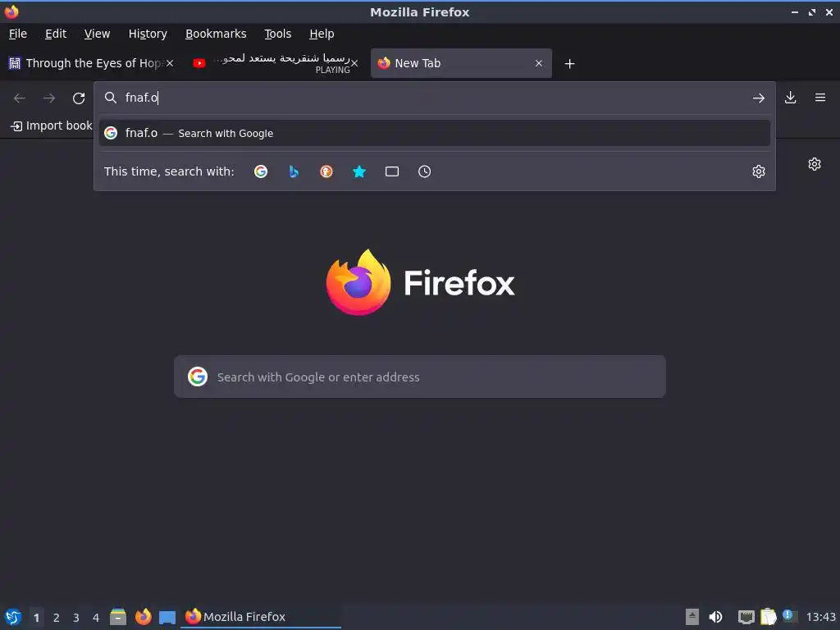Search this time with Bing
Screen dimensions: 840x630
coord(294,171)
